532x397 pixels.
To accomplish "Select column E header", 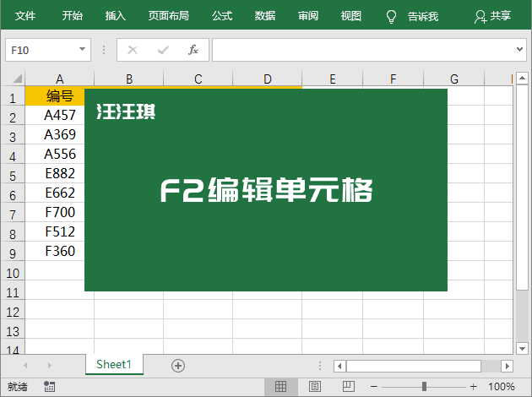I will pyautogui.click(x=333, y=79).
